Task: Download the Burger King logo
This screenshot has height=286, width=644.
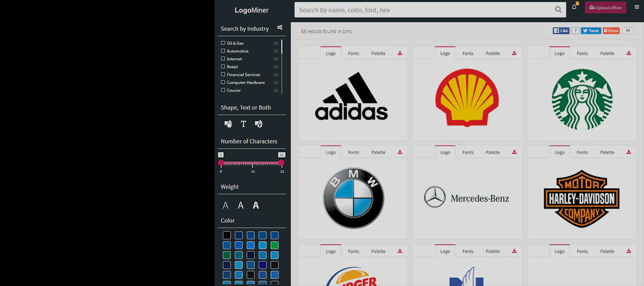Action: (400, 251)
